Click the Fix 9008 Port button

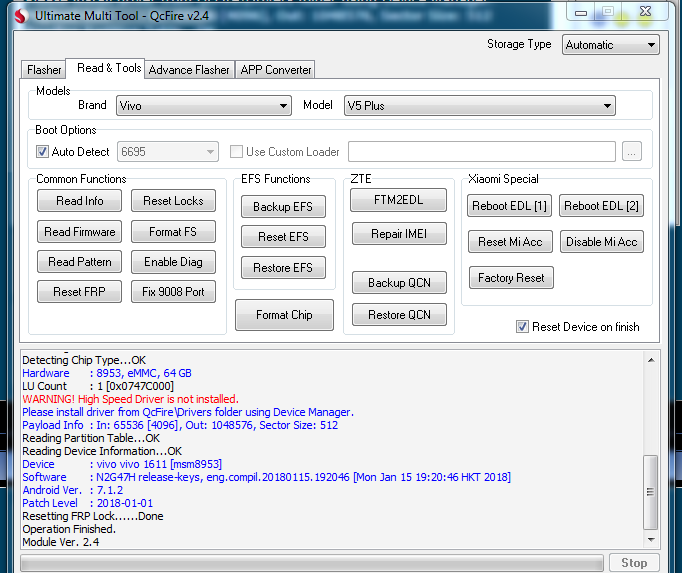coord(173,292)
